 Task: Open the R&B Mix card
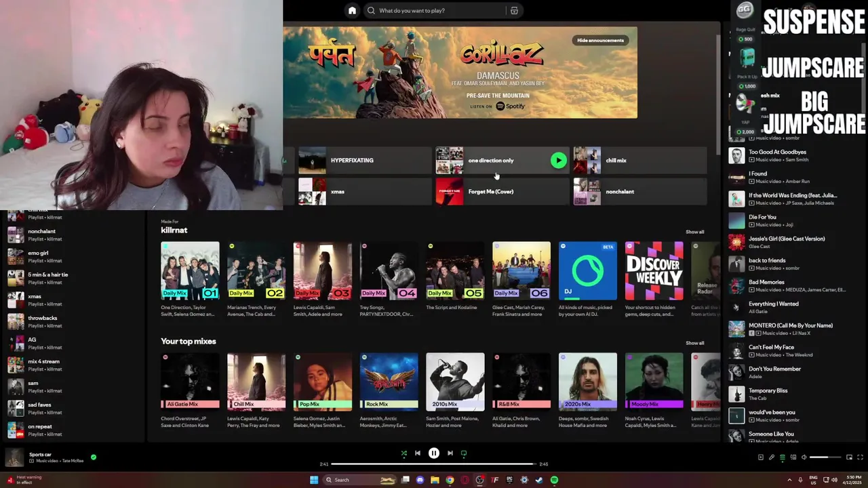coord(521,390)
